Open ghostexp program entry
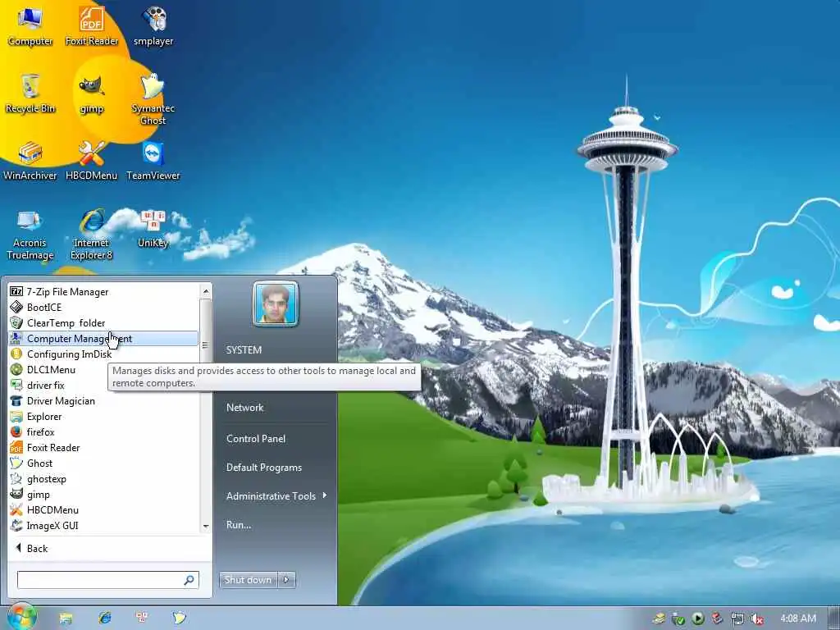840x630 pixels. click(103, 479)
